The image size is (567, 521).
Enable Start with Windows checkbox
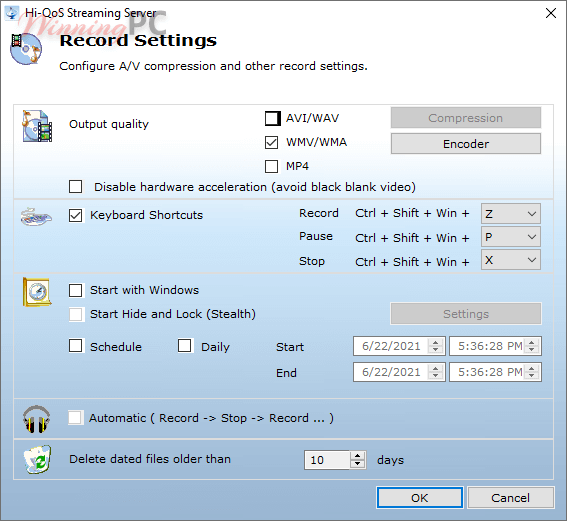[76, 290]
